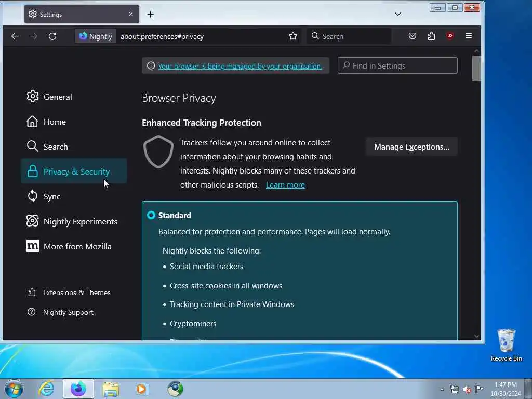Open a new tab with plus button
Screen dimensions: 532x399
tap(150, 14)
